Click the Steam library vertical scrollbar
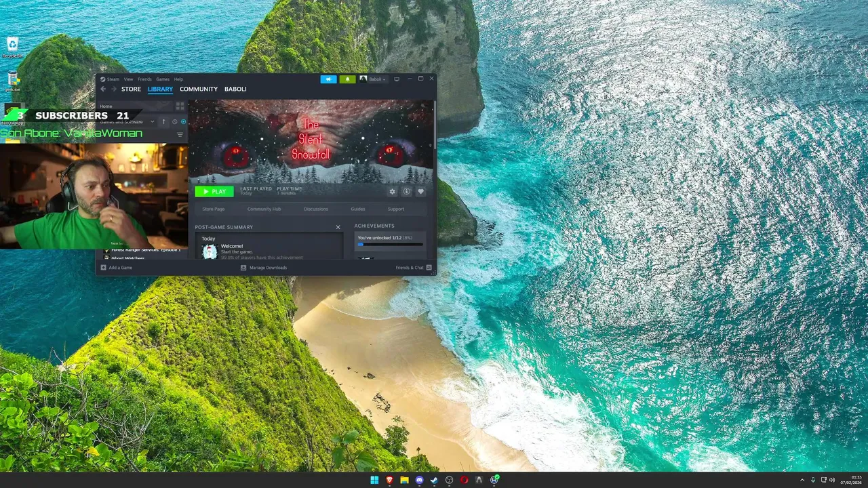868x488 pixels. tap(434, 125)
